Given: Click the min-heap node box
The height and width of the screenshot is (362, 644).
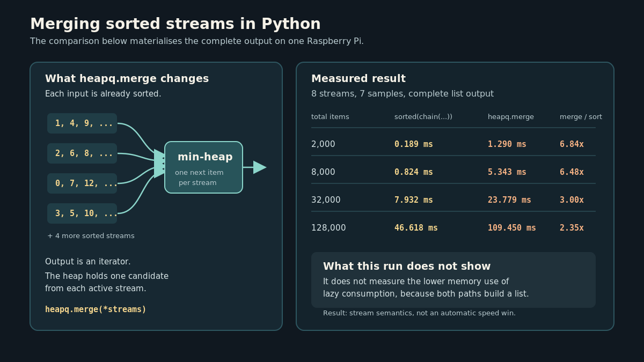Looking at the screenshot, I should tap(203, 167).
